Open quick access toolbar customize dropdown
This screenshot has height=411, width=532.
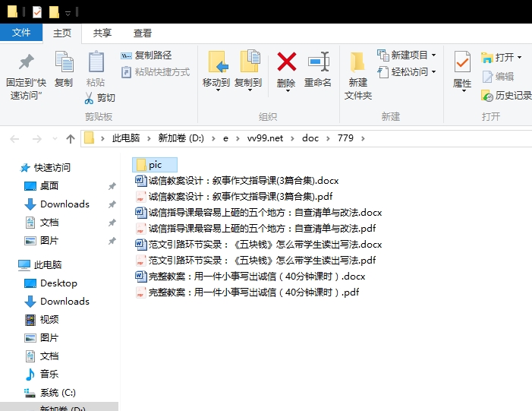click(68, 14)
